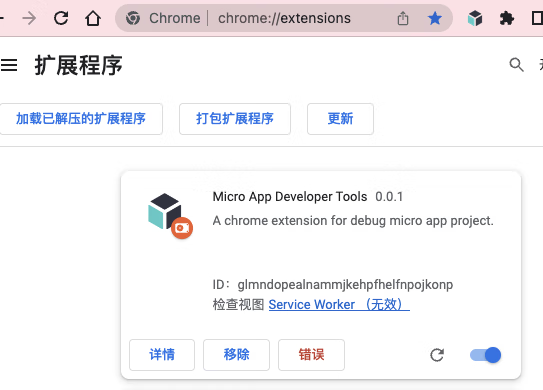Search extensions with the magnifier icon
This screenshot has height=390, width=543.
click(x=516, y=64)
